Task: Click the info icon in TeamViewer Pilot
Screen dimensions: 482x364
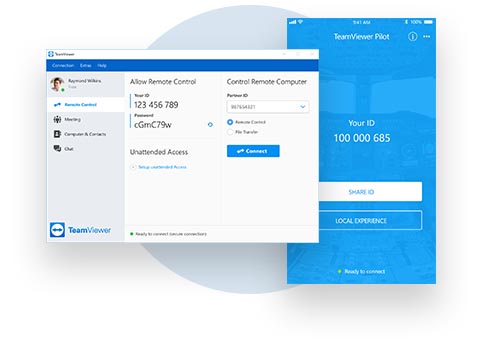Action: click(412, 36)
